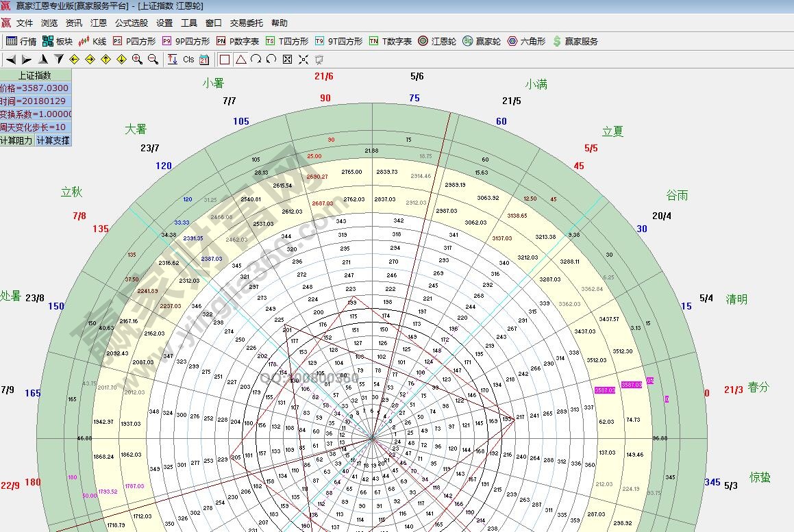Viewport: 794px width, 532px height.
Task: Open the K线 candlestick chart view
Action: pyautogui.click(x=92, y=41)
